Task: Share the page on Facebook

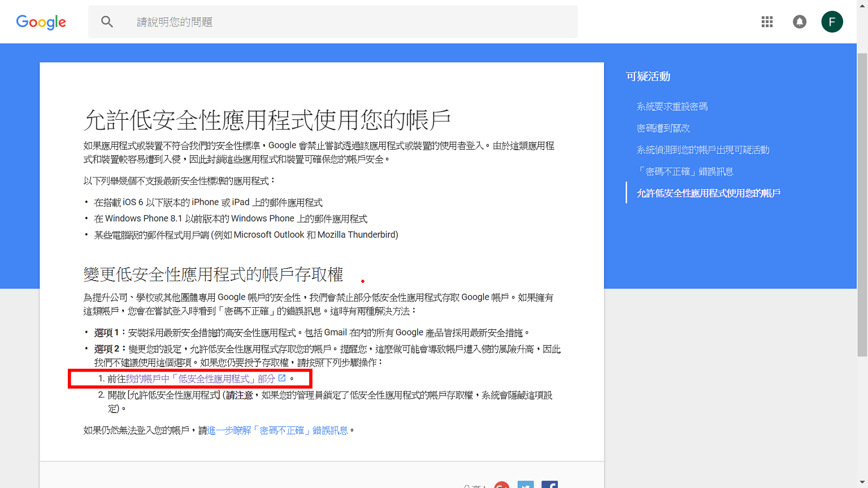Action: click(x=549, y=485)
